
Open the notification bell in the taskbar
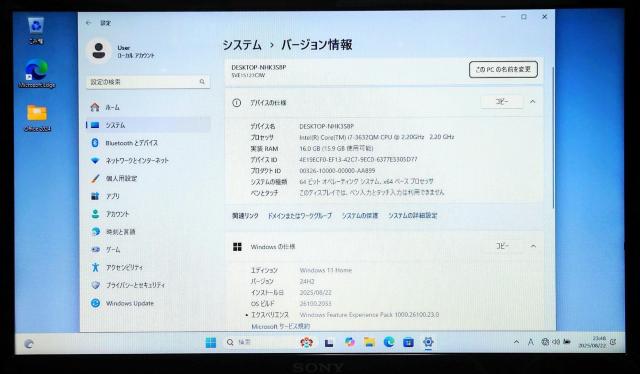point(613,343)
